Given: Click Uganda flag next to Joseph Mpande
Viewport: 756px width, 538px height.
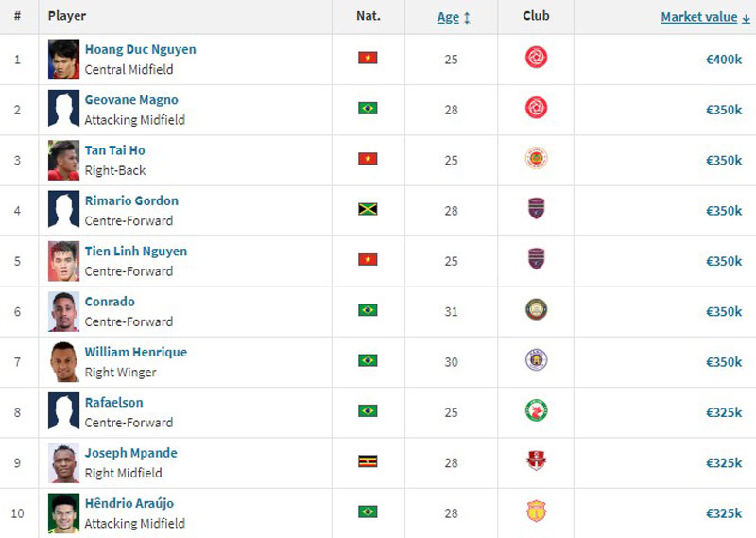Looking at the screenshot, I should tap(368, 461).
